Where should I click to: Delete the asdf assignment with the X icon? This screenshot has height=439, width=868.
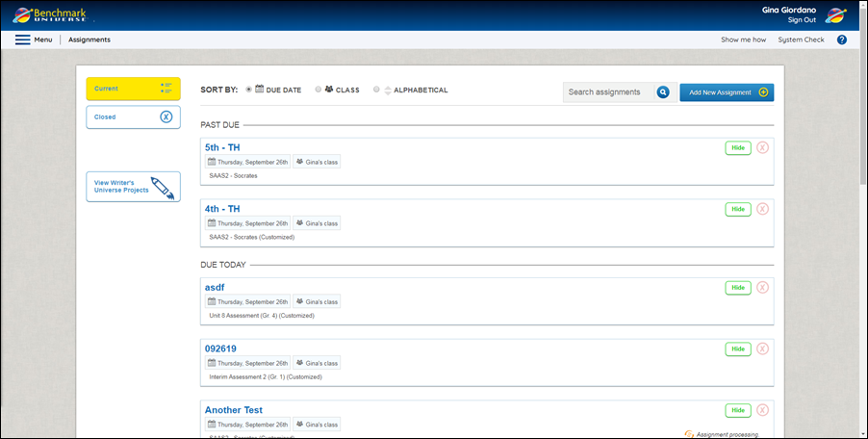click(x=762, y=288)
